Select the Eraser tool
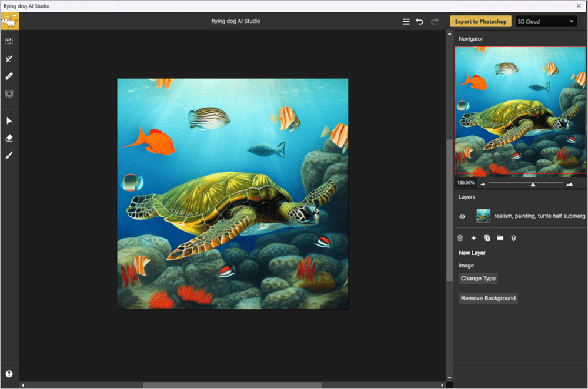588x389 pixels. 9,138
